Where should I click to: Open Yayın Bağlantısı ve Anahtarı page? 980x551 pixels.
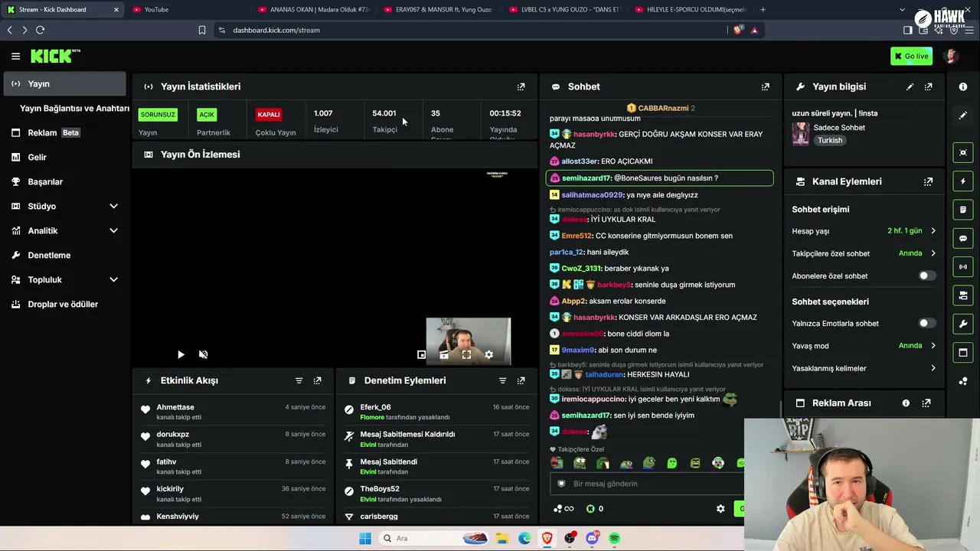pyautogui.click(x=74, y=108)
